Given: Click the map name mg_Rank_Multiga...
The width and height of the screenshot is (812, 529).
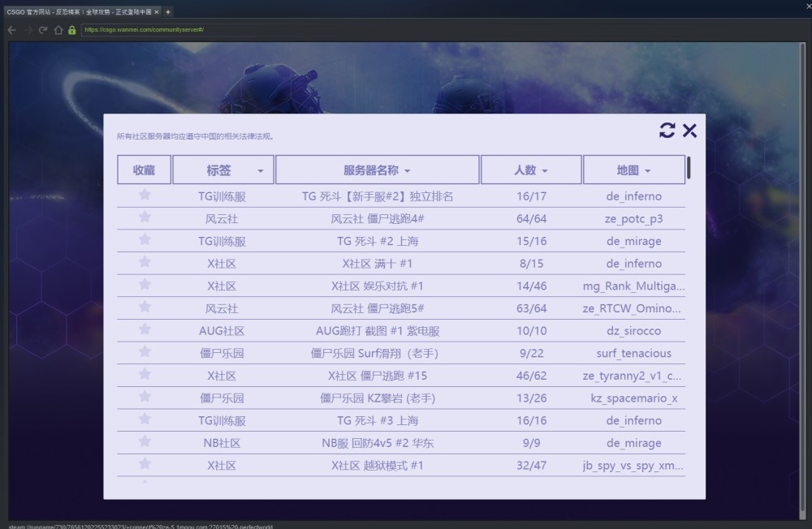Looking at the screenshot, I should tap(634, 286).
